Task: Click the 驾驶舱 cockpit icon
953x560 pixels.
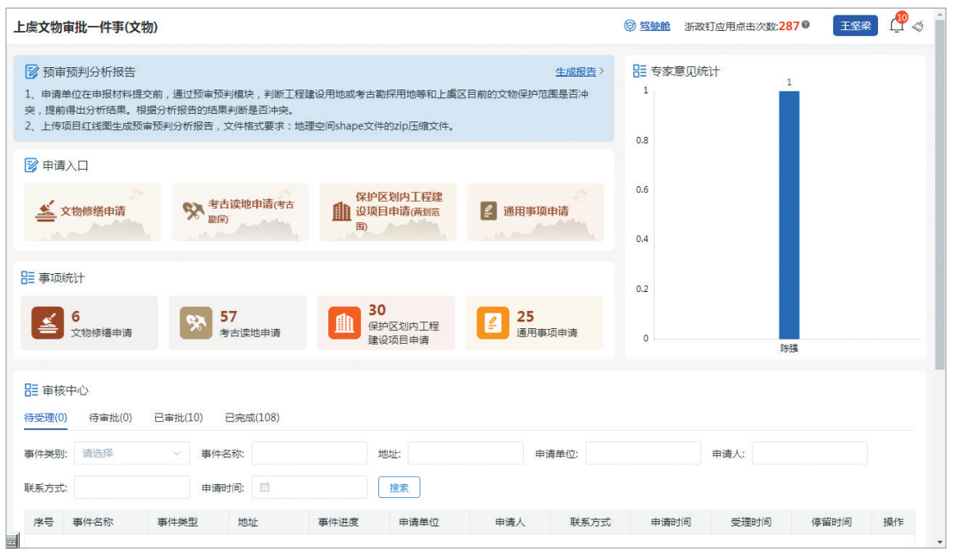Action: coord(630,26)
